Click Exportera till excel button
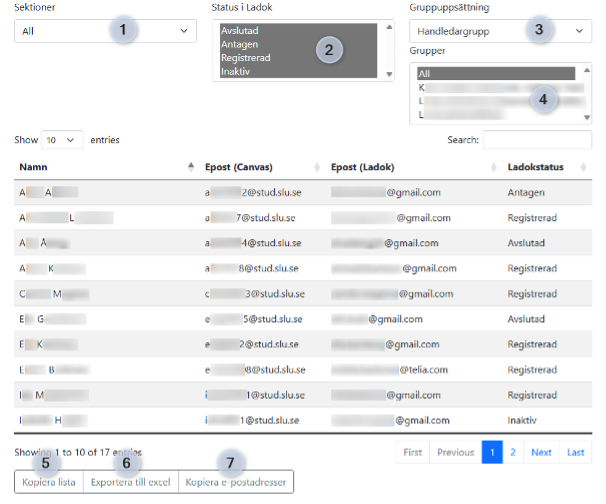The width and height of the screenshot is (606, 504). [x=130, y=482]
